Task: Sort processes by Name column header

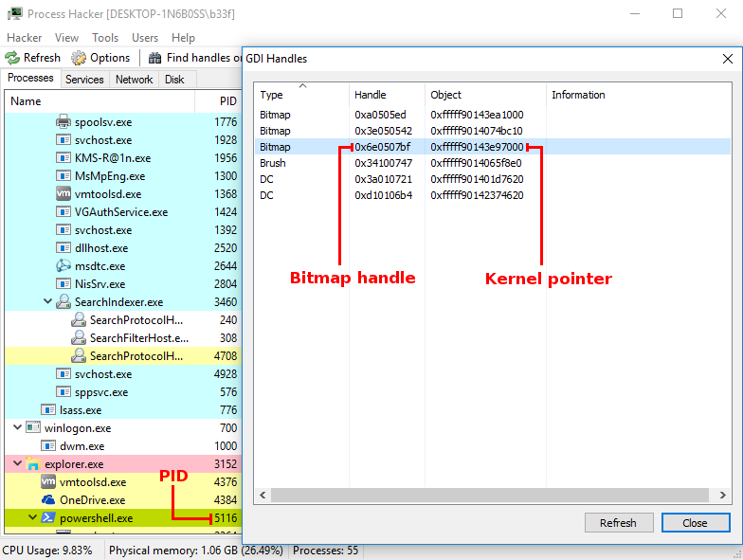Action: pyautogui.click(x=100, y=100)
